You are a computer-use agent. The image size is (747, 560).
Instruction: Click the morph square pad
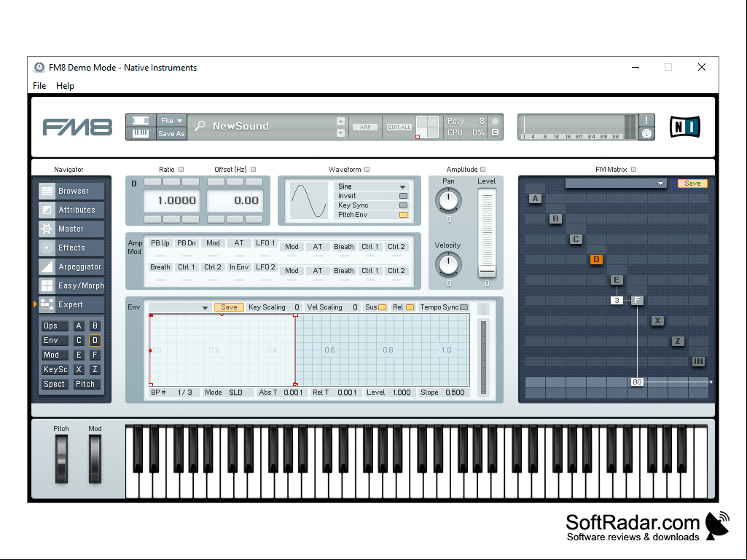427,127
